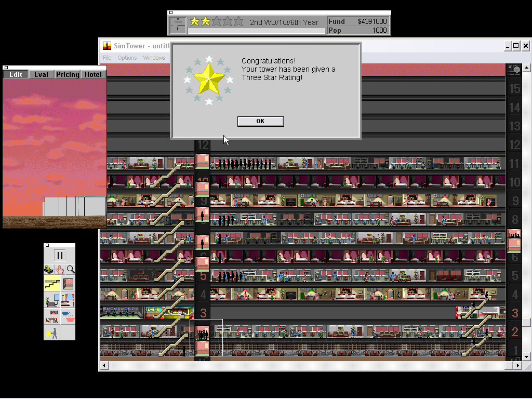
Task: Click the Fund amount $4391000
Action: [x=372, y=21]
